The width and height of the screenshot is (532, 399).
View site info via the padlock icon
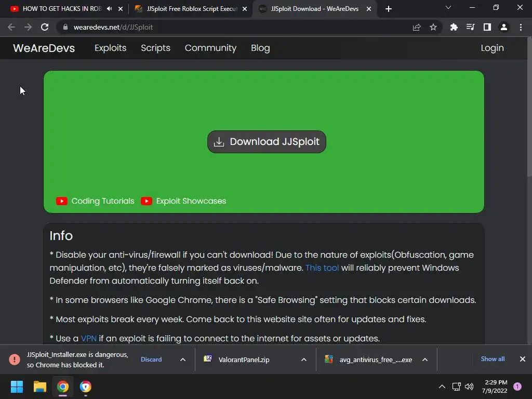(65, 27)
